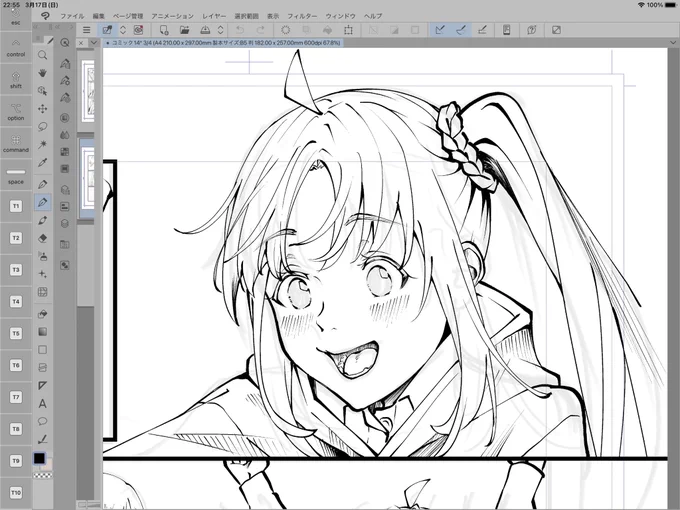Click the Scale/Rotate transform icon
Screen dimensions: 680x510
[x=348, y=30]
